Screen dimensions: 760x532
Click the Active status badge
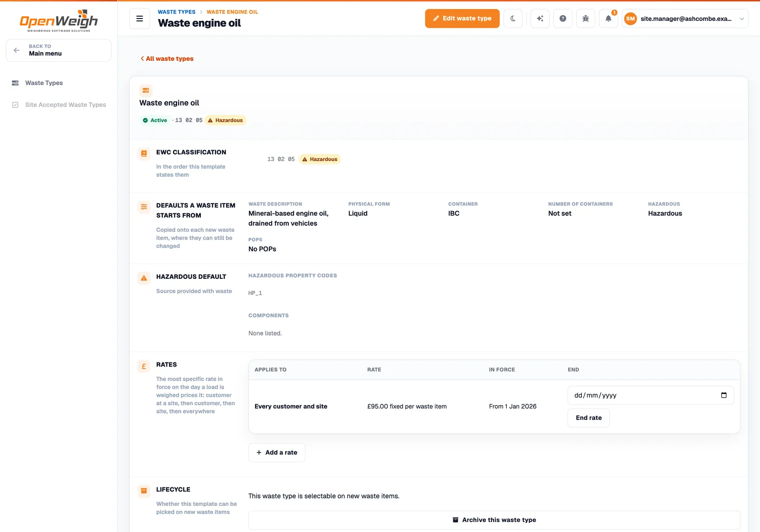pos(155,120)
